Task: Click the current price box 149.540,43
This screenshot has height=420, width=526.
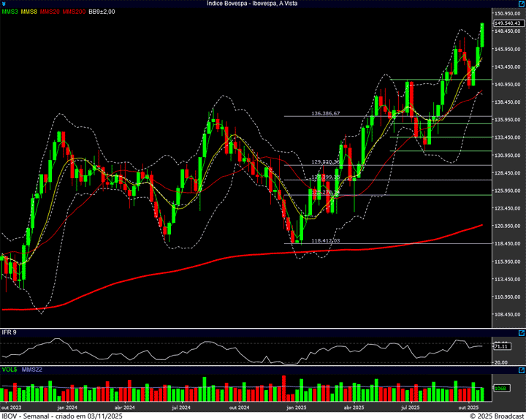Action: click(x=507, y=24)
